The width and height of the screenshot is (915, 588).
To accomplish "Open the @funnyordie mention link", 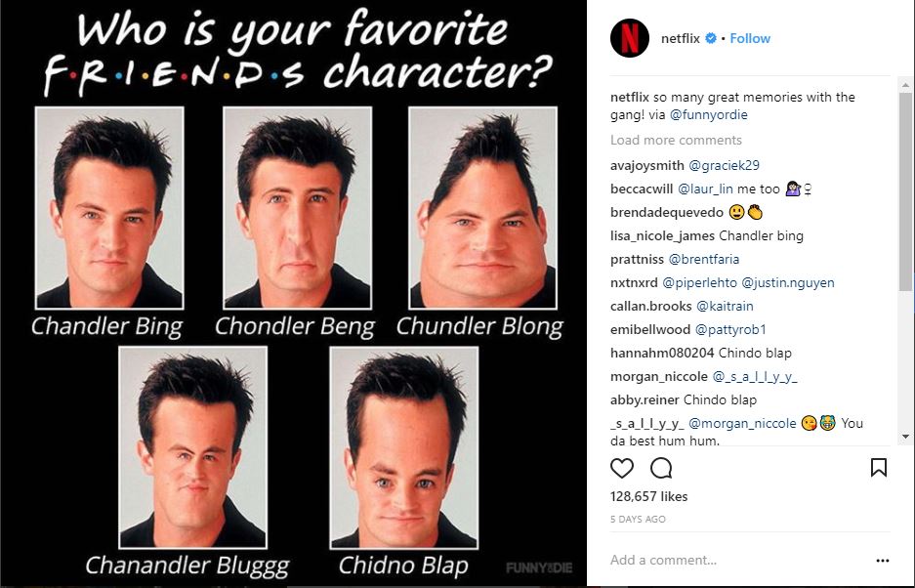I will click(x=708, y=114).
